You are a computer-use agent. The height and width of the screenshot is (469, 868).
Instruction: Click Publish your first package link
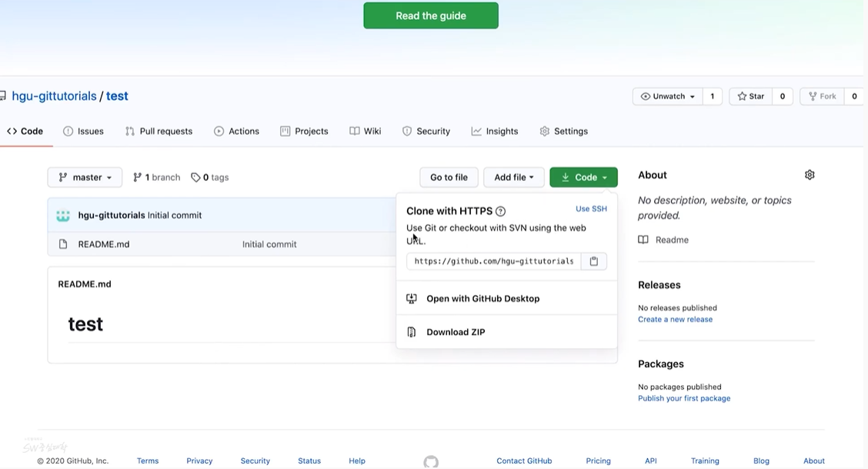[683, 398]
